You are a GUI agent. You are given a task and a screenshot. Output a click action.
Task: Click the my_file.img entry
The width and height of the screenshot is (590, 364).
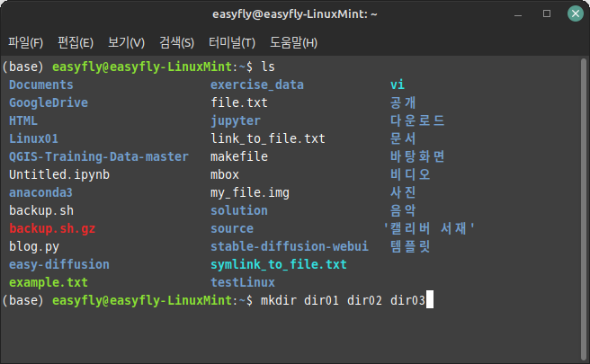[250, 192]
